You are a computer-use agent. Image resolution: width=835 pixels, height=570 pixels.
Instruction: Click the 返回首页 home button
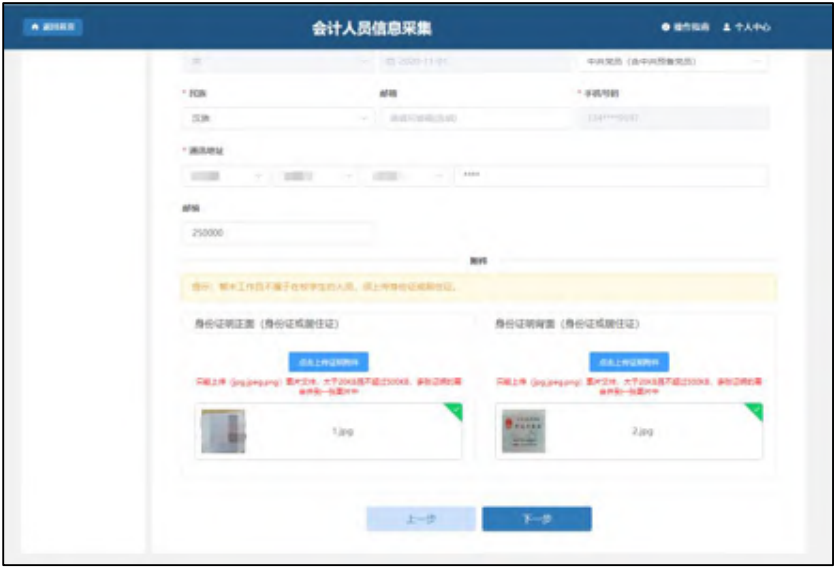coord(52,27)
